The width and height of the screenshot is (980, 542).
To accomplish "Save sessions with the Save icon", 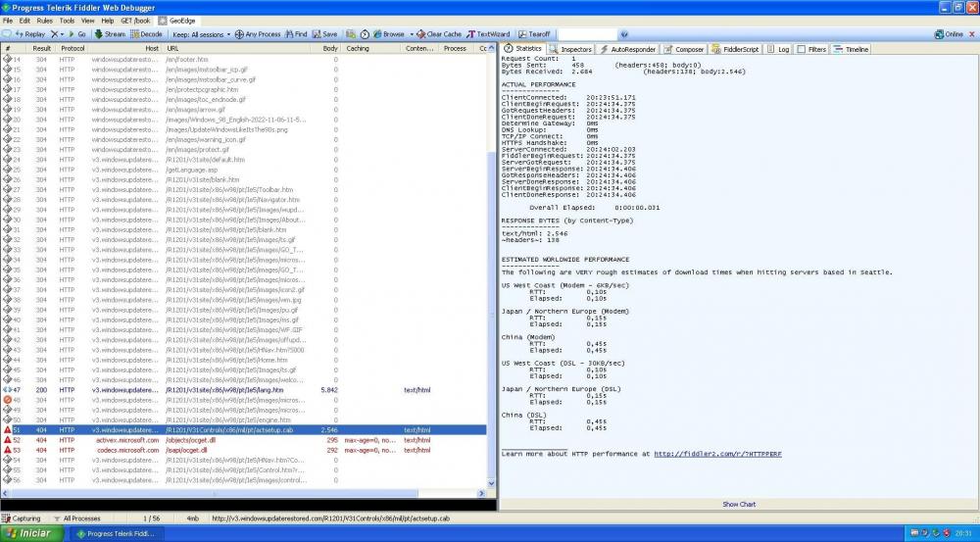I will point(325,33).
